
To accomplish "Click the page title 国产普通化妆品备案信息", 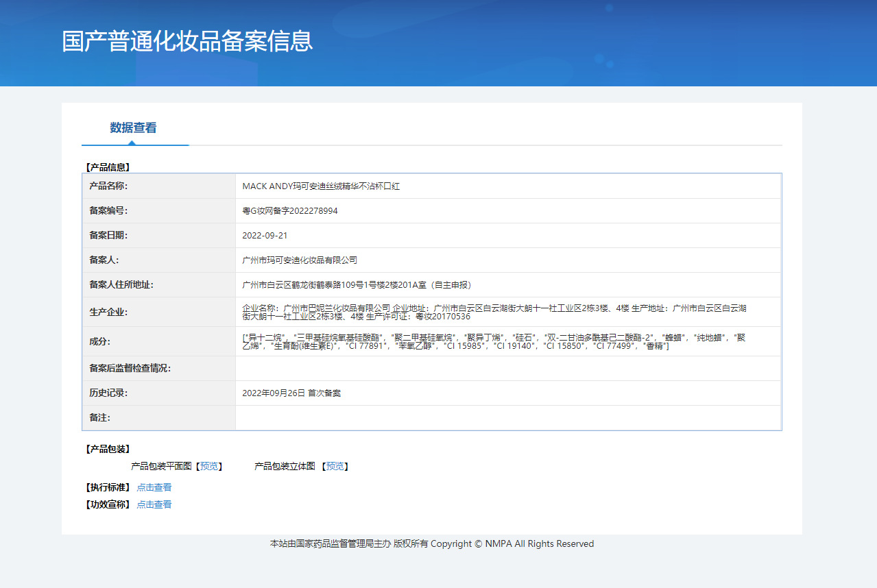I will 187,41.
